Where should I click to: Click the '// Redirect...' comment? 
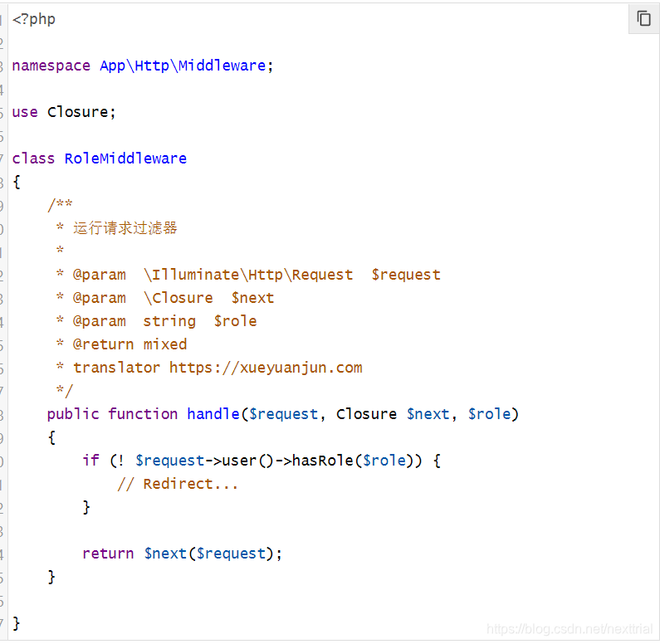(x=178, y=484)
